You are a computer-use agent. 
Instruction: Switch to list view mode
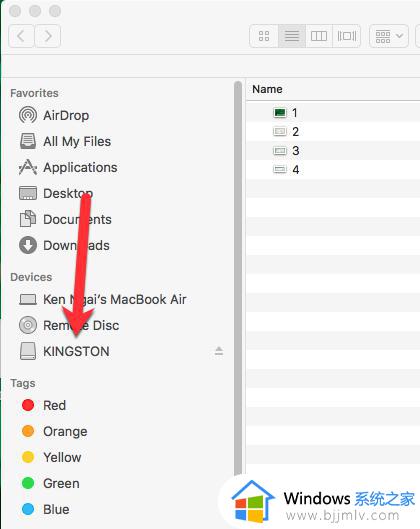click(x=292, y=36)
